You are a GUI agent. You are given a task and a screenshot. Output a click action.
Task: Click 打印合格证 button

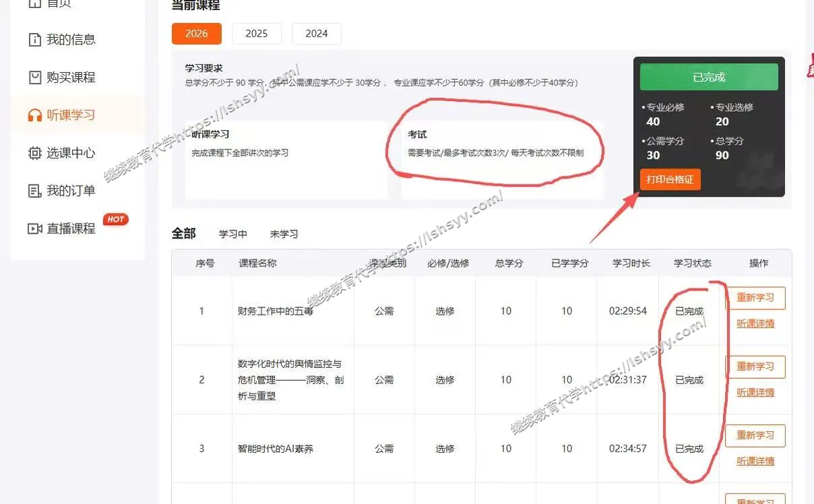(670, 180)
